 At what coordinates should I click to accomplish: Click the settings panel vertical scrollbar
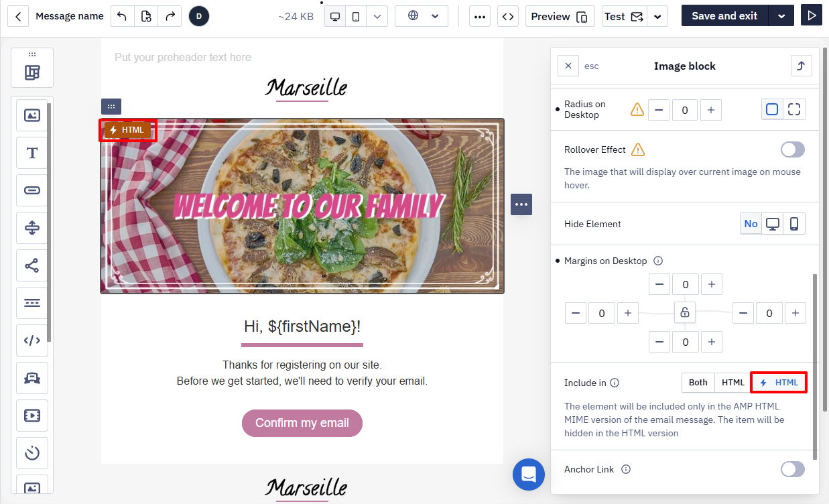[815, 367]
